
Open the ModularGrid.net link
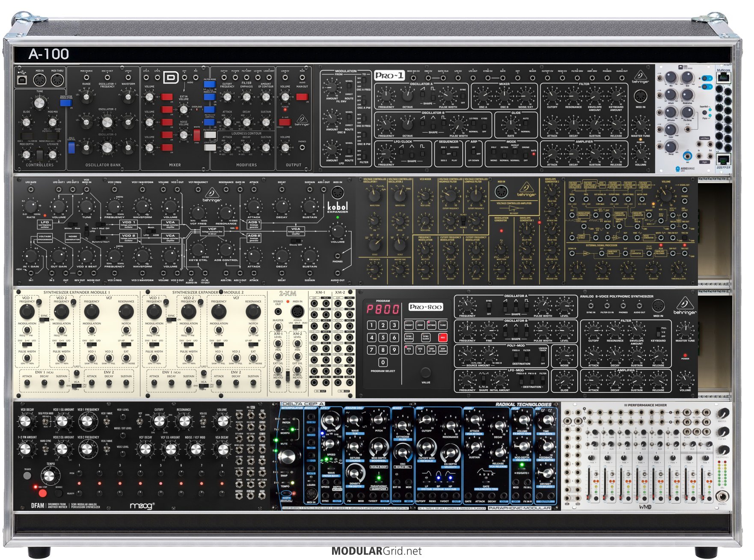click(377, 551)
